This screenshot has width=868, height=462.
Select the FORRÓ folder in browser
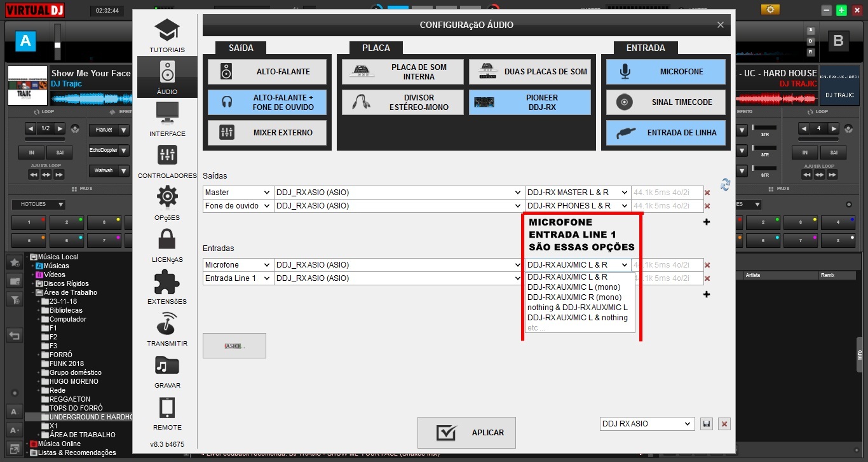click(x=61, y=355)
